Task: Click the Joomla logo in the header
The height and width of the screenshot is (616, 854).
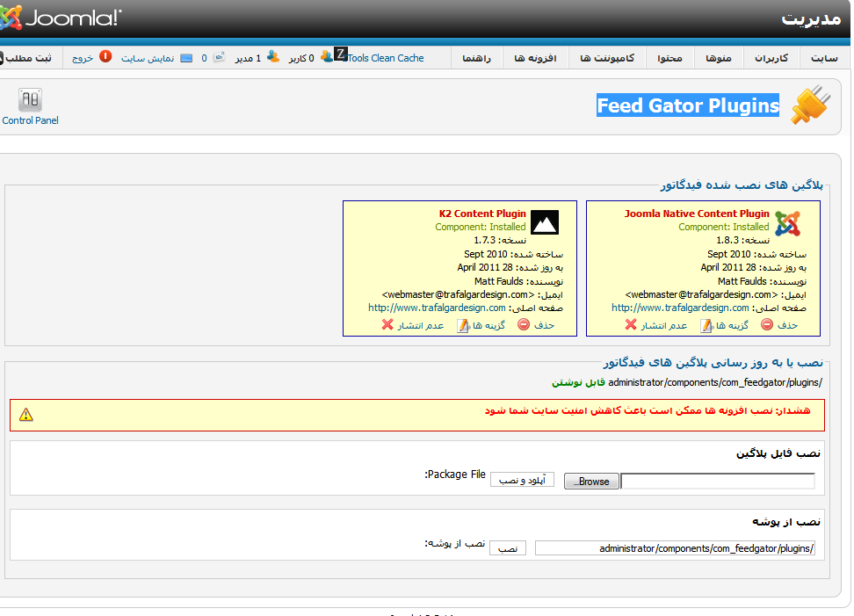Action: [60, 18]
